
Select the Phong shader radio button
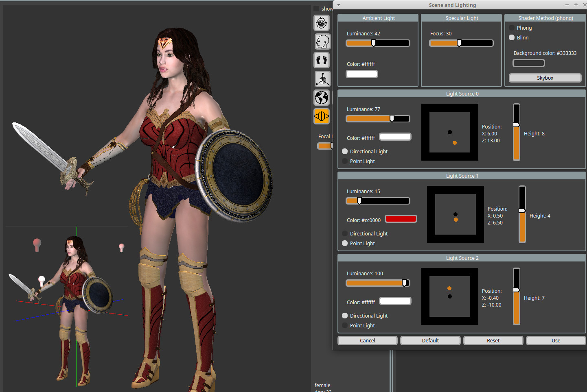click(512, 28)
